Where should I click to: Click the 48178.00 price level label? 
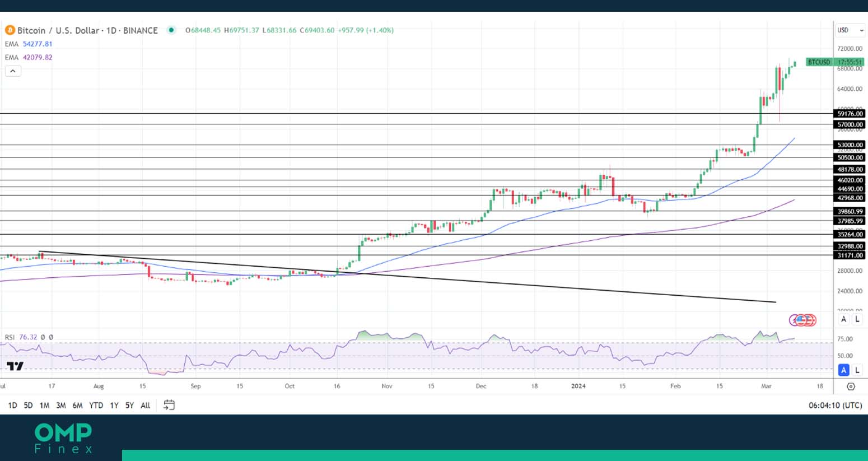tap(850, 170)
